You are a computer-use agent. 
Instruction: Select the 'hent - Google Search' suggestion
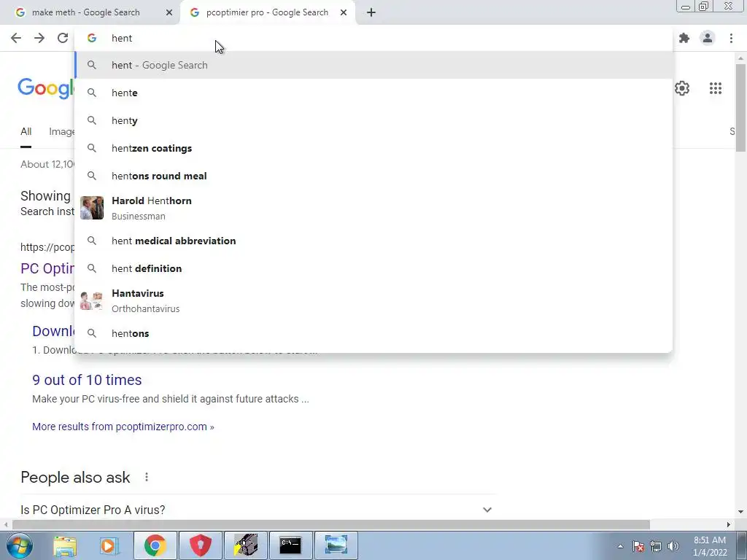pos(373,65)
